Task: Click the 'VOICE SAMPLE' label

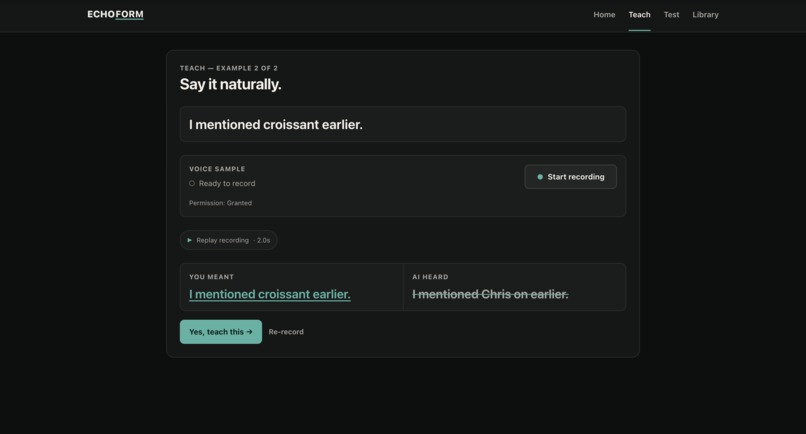Action: [x=217, y=169]
